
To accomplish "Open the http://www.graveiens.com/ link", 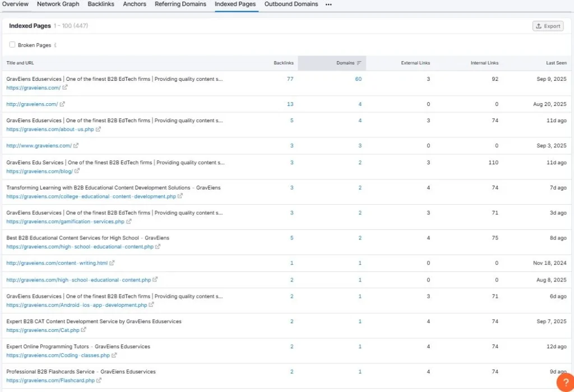I will tap(39, 146).
